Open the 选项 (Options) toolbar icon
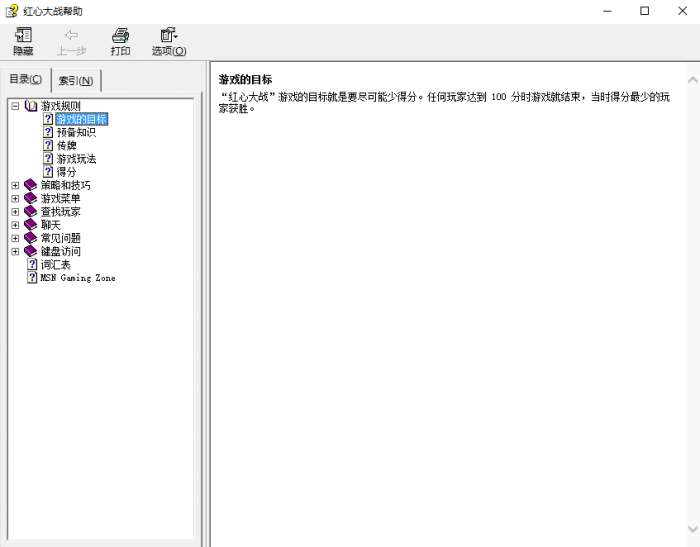 coord(169,36)
